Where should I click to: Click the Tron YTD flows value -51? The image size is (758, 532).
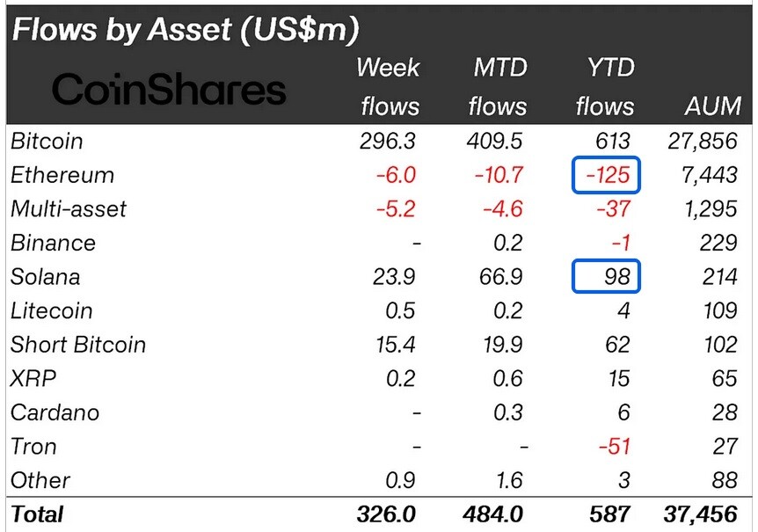(x=615, y=446)
